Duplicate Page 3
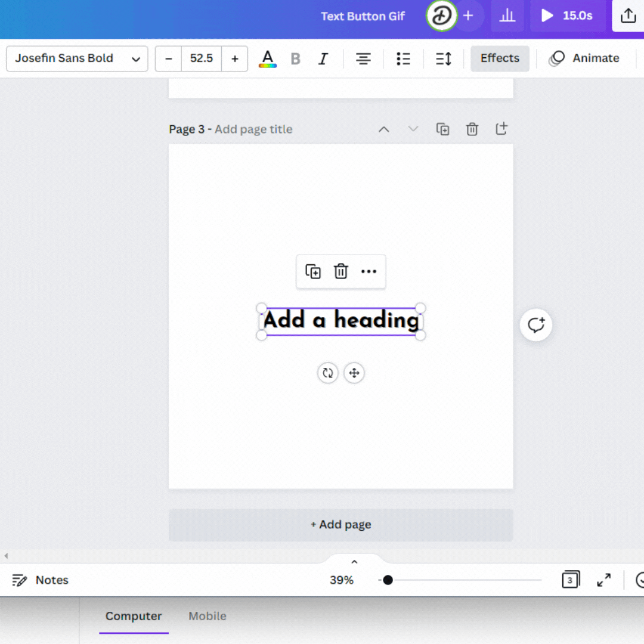 442,129
